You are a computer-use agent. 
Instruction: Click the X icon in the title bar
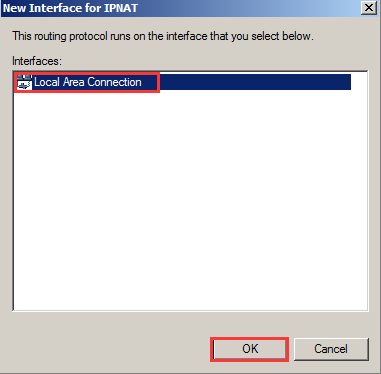[369, 8]
